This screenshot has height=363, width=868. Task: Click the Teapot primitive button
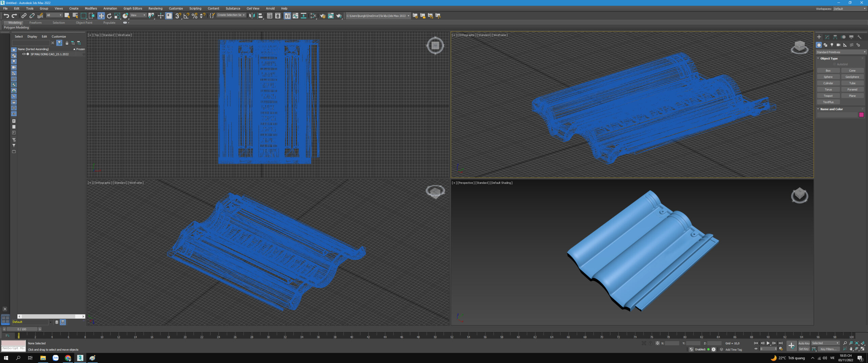tap(828, 96)
